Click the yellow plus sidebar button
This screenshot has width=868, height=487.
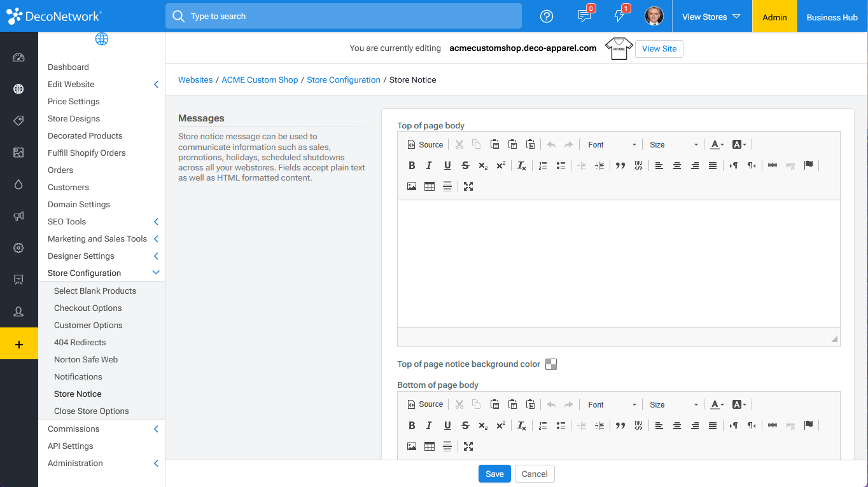coord(18,344)
